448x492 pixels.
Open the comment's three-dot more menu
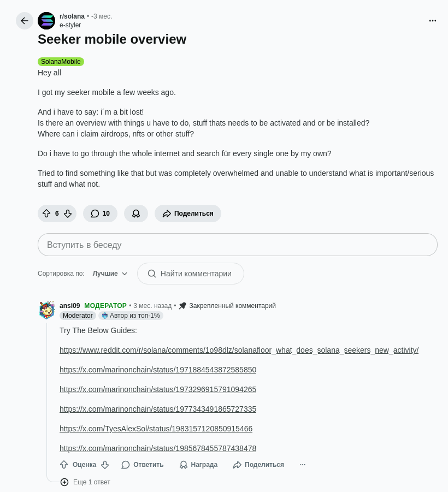click(x=303, y=465)
